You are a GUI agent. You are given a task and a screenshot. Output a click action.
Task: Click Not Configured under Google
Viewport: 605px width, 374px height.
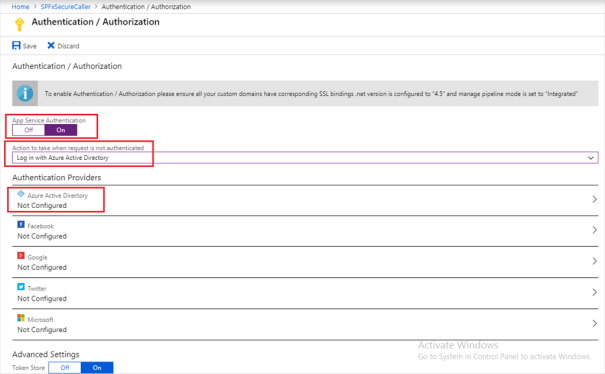tap(42, 267)
